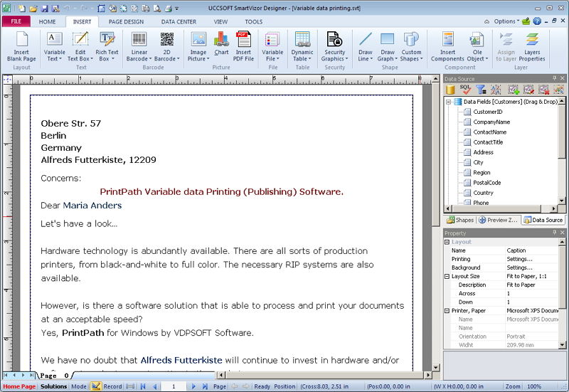Click the delete variable icon with red X
This screenshot has width=569, height=392.
pyautogui.click(x=543, y=89)
